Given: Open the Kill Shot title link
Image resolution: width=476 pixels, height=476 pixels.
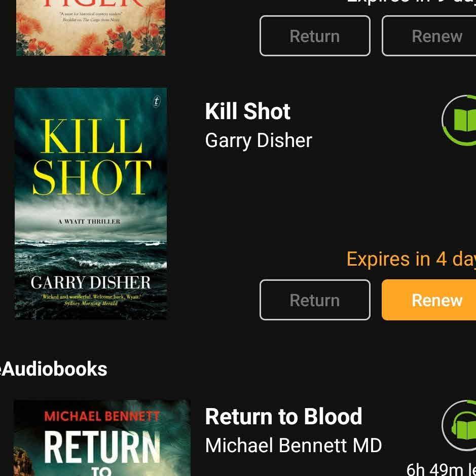Looking at the screenshot, I should click(248, 112).
